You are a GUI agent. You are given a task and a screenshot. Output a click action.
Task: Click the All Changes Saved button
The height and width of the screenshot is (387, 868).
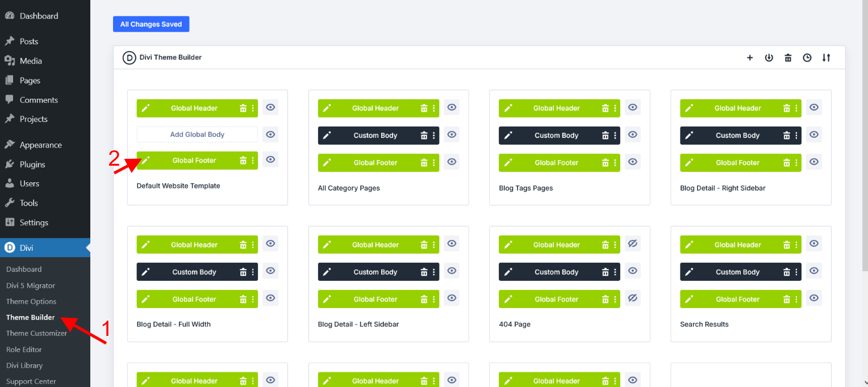click(x=151, y=24)
